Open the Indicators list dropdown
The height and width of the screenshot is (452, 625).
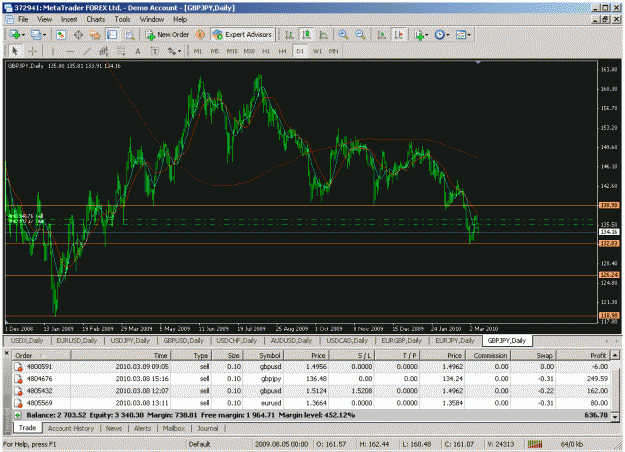[x=421, y=35]
